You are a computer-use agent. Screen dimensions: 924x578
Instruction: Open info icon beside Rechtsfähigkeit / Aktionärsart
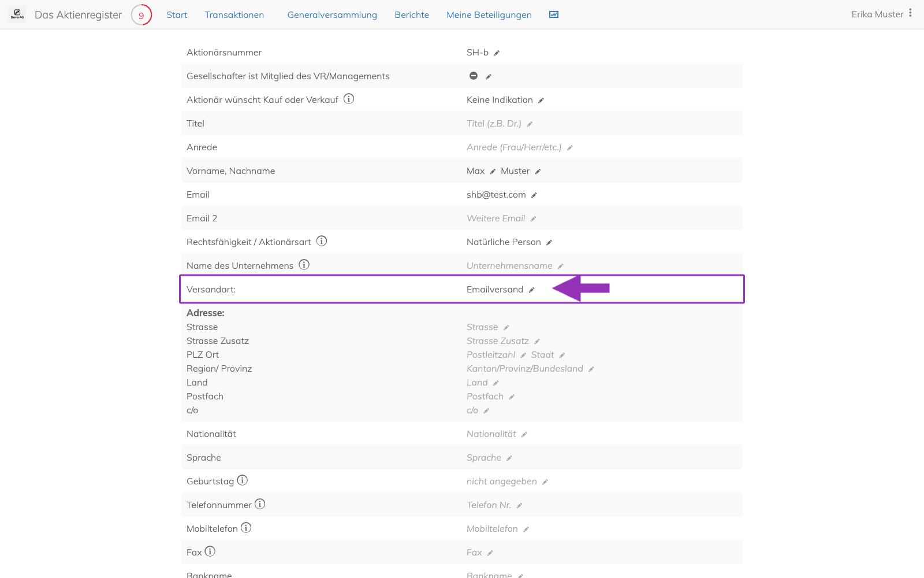[322, 241]
